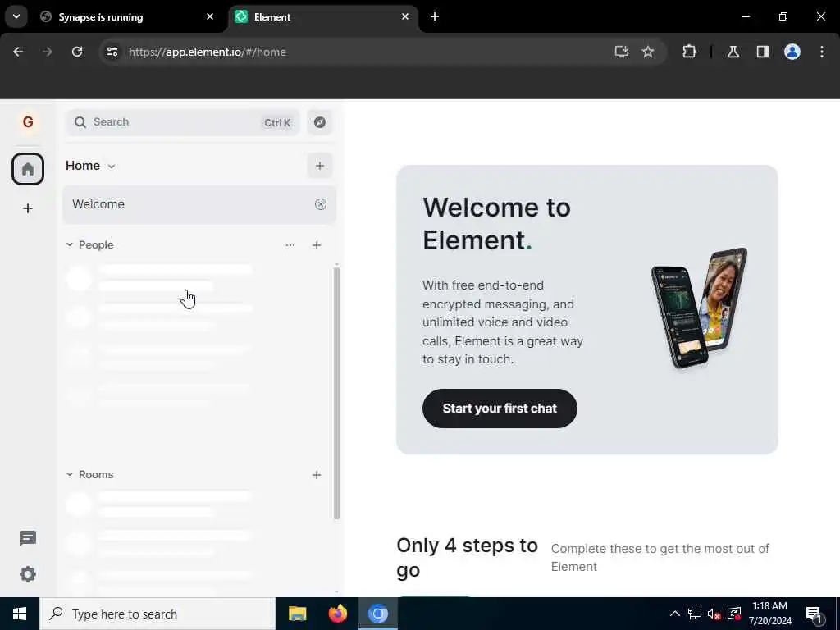Click the Chrome taskbar icon
The height and width of the screenshot is (630, 840).
(378, 614)
